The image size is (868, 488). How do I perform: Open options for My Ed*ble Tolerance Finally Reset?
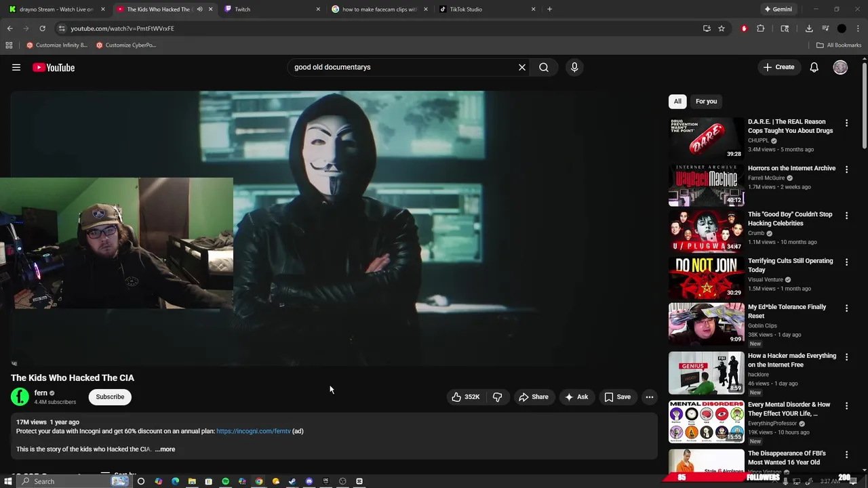click(846, 308)
